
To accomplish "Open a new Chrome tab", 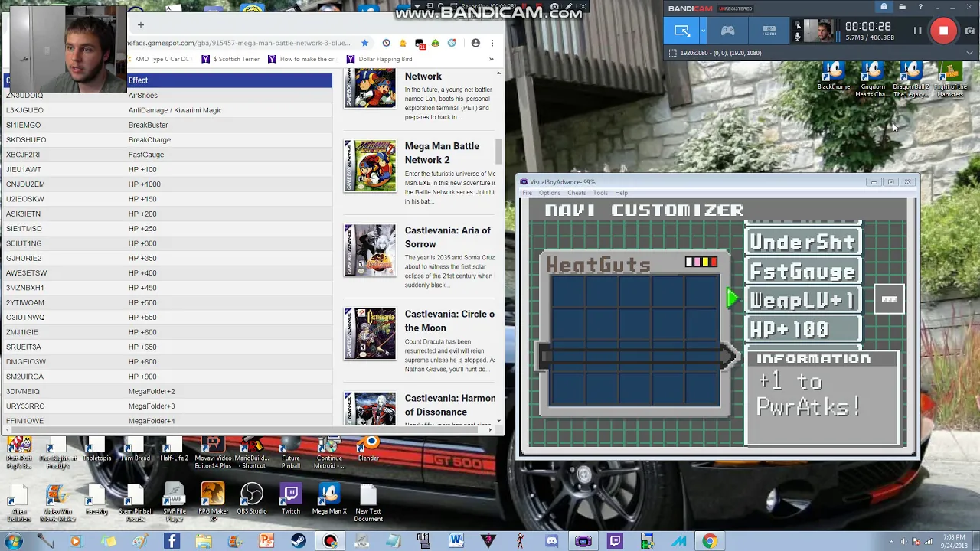I will pos(140,25).
